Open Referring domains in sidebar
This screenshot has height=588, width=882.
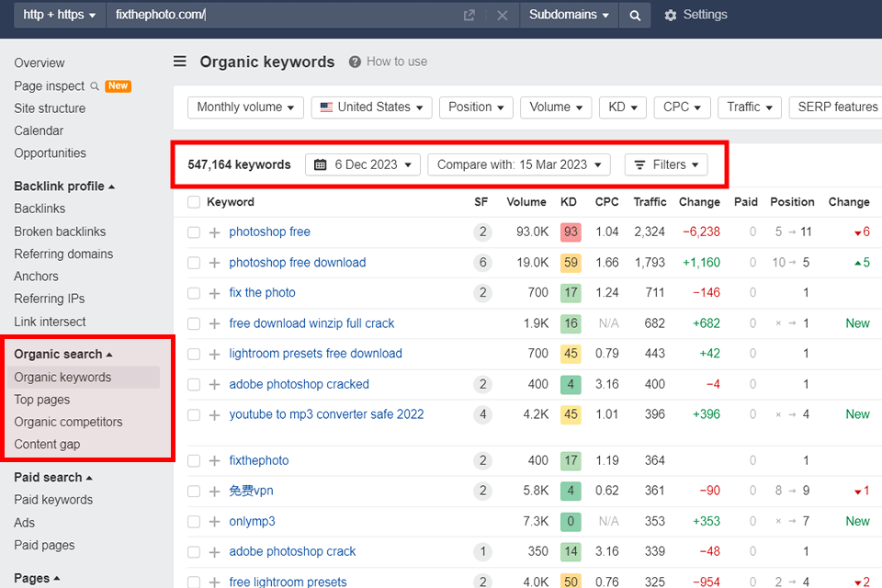(63, 254)
